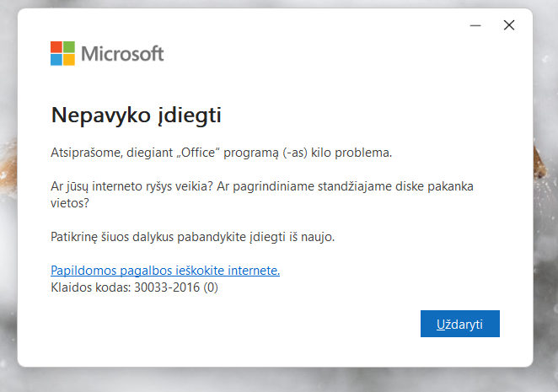Viewport: 558px width, 392px height.
Task: Open the Papildomos pagalbos ieškokite internete link
Action: click(165, 271)
